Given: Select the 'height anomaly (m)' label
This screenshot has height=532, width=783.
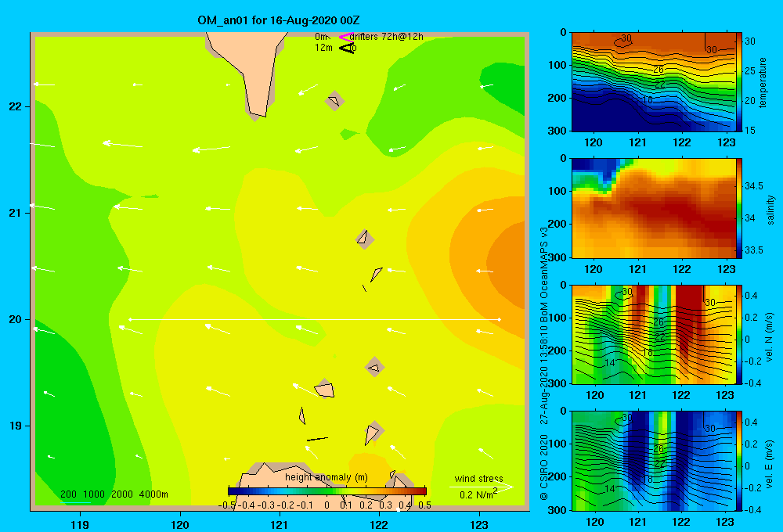Looking at the screenshot, I should tap(327, 477).
